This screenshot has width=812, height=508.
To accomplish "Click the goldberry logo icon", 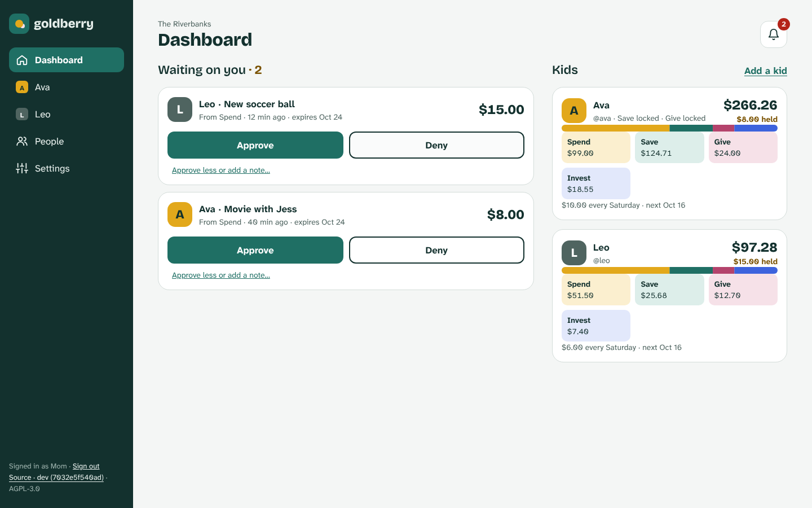I will pyautogui.click(x=19, y=24).
